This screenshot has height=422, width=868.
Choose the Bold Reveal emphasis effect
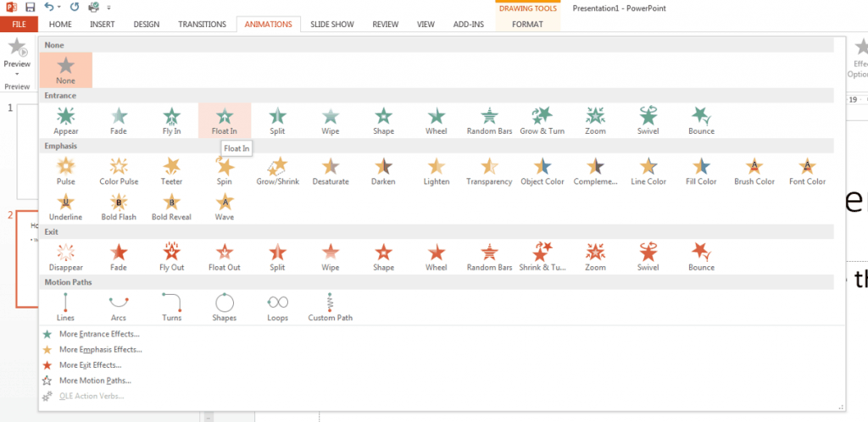(171, 207)
